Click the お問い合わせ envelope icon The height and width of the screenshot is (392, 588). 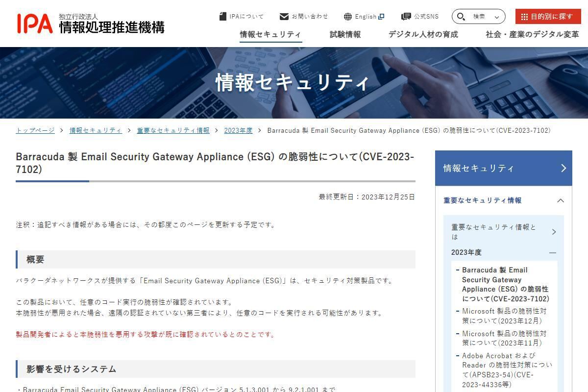(x=284, y=17)
